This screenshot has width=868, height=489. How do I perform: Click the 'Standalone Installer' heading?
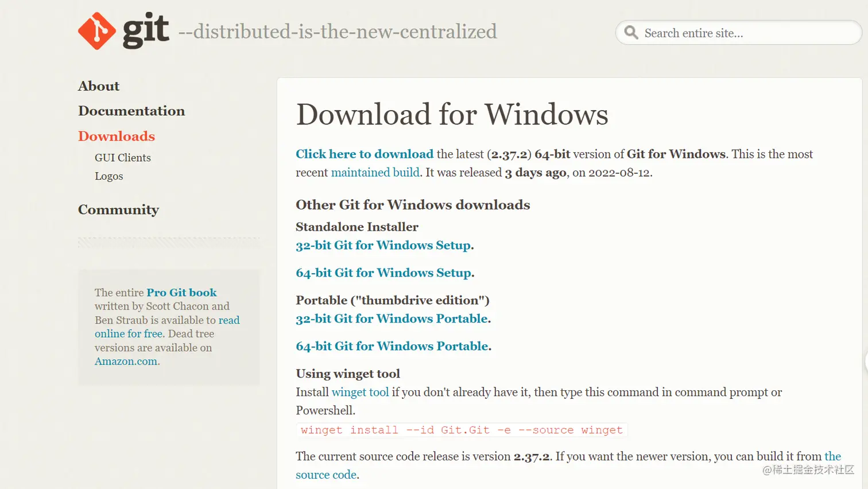tap(357, 227)
